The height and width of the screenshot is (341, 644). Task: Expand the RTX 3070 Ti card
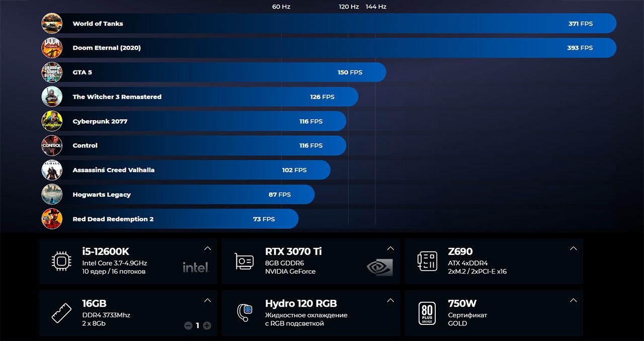pos(390,248)
